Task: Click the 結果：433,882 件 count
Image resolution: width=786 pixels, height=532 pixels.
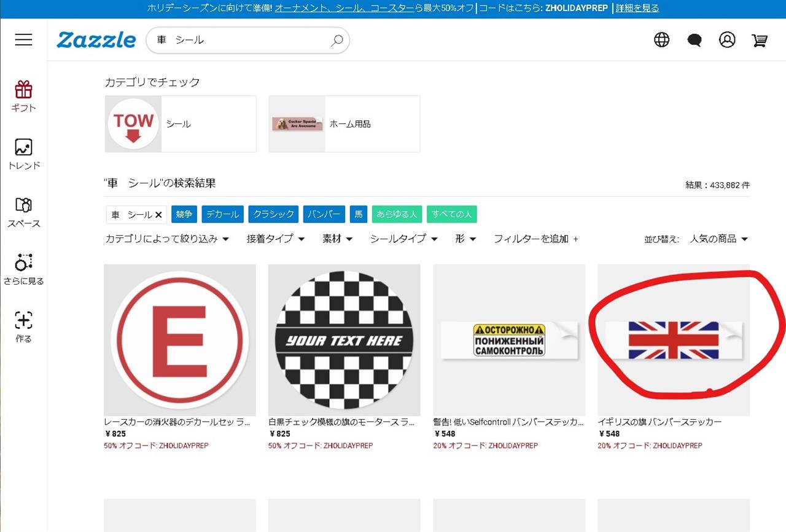Action: [717, 185]
